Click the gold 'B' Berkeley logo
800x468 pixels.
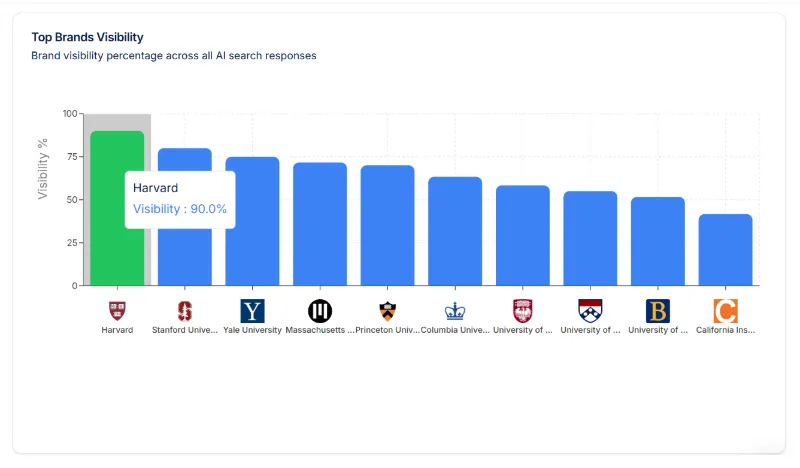658,310
